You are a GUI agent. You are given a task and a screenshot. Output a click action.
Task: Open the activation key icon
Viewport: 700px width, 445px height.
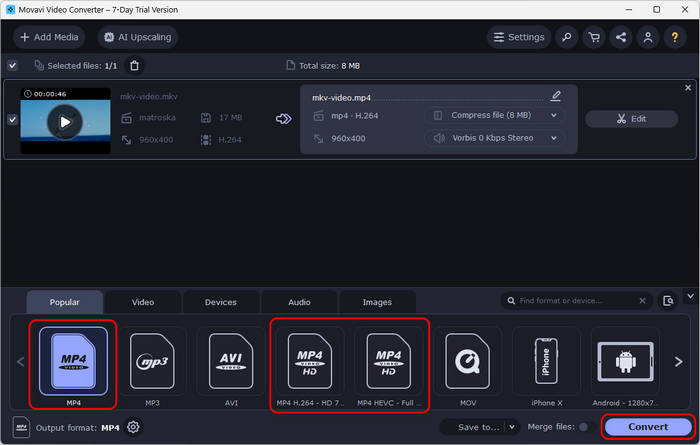tap(567, 37)
